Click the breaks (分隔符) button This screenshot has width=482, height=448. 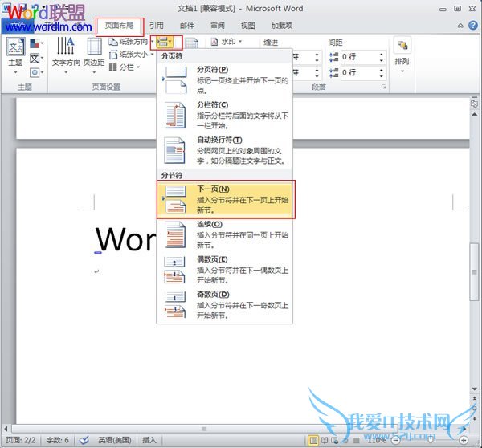165,42
